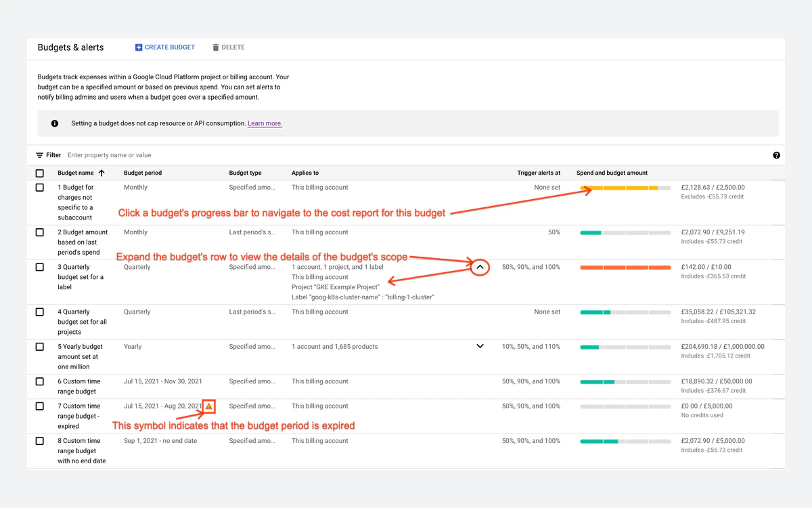Click the Trigger alerts at column header
812x508 pixels.
pos(539,173)
